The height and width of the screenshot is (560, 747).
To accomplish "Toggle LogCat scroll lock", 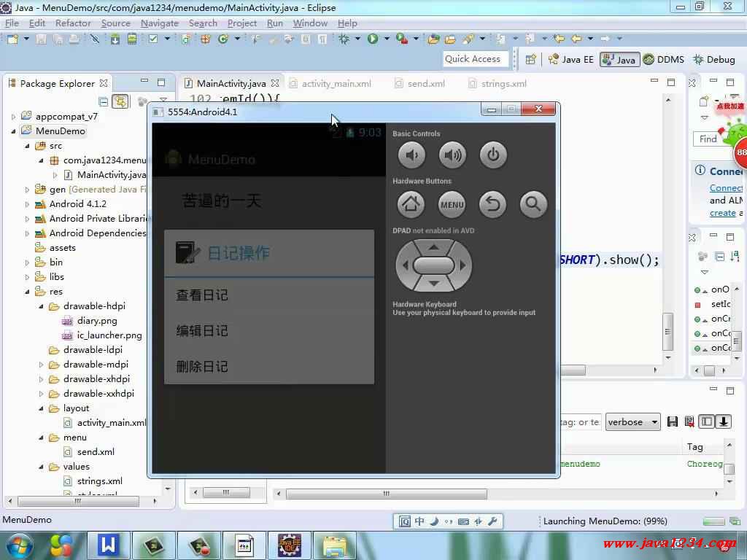I will click(723, 421).
